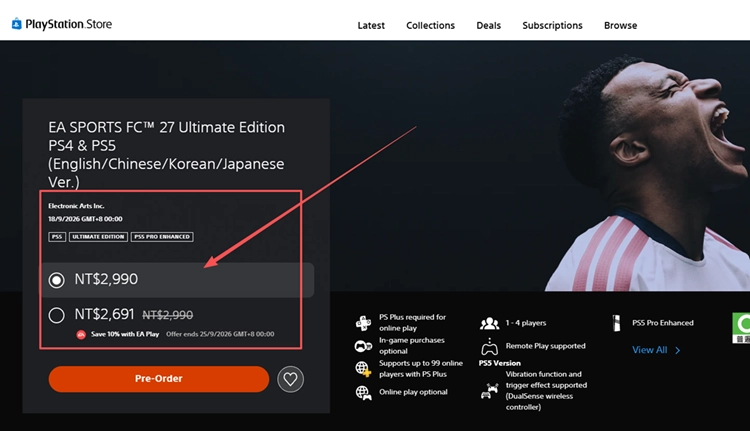This screenshot has width=750, height=431.
Task: Click the green rating badge at right edge
Action: point(741,328)
